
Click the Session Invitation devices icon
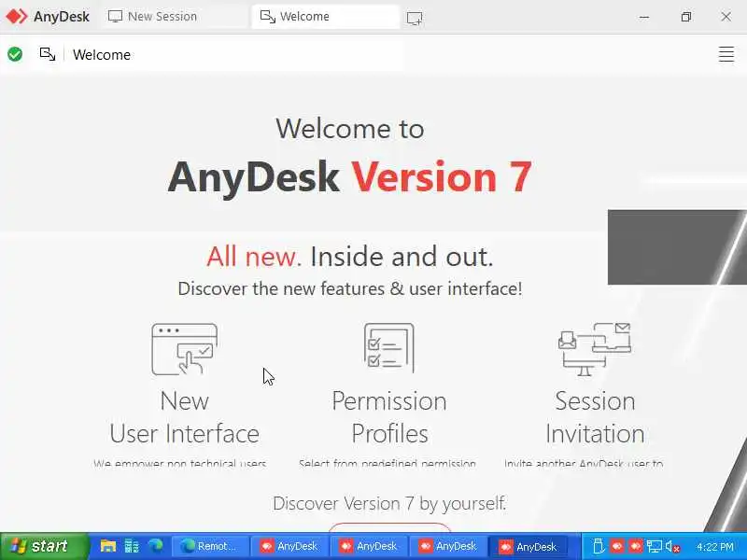click(x=595, y=349)
